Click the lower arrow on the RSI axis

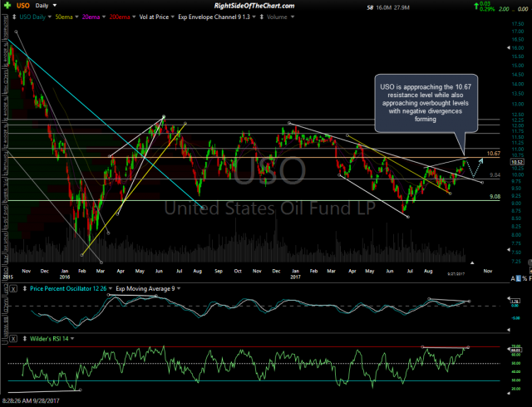[509, 393]
